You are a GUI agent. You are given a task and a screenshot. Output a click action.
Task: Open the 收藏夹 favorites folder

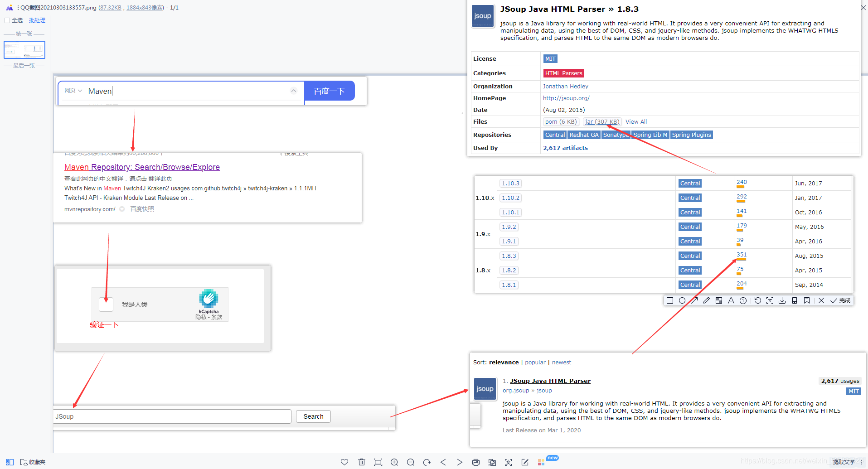pyautogui.click(x=33, y=462)
